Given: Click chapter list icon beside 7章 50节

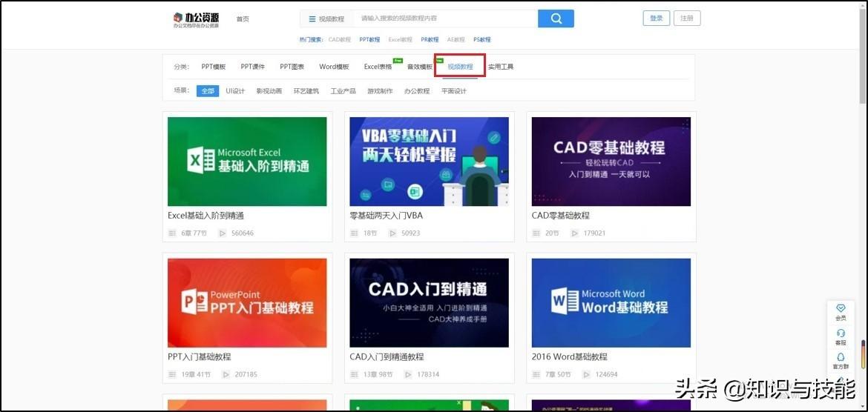Looking at the screenshot, I should 536,375.
